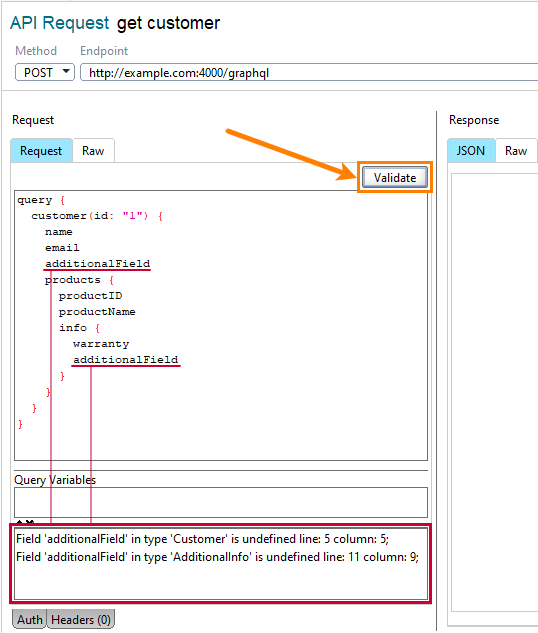Screen dimensions: 538x633
Task: Select the Request tab
Action: 41,151
